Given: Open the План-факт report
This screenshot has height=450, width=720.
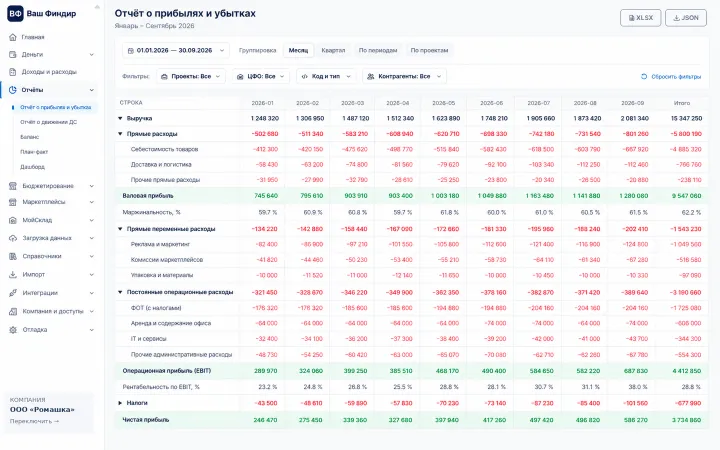Looking at the screenshot, I should pos(34,152).
